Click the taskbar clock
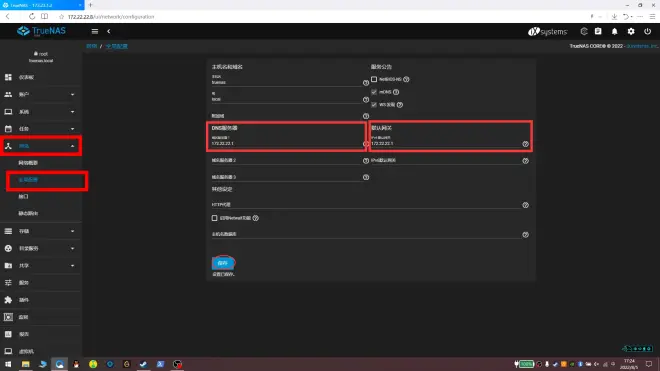 pyautogui.click(x=629, y=364)
